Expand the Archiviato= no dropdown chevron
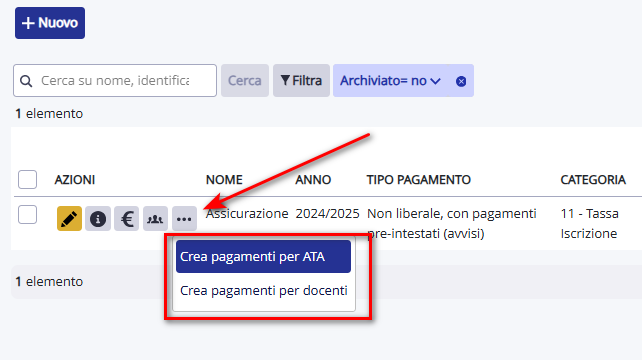The width and height of the screenshot is (642, 360). tap(436, 81)
